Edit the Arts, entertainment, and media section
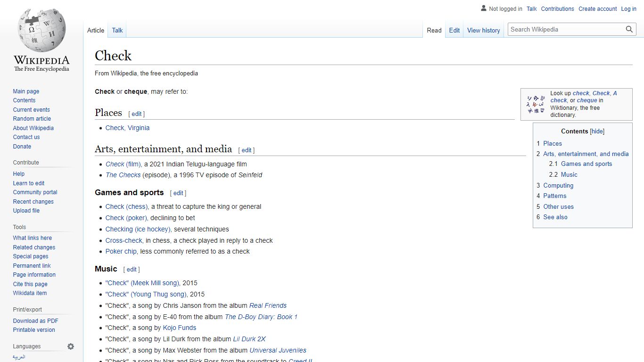Screen dimensions: 644x362 point(247,150)
